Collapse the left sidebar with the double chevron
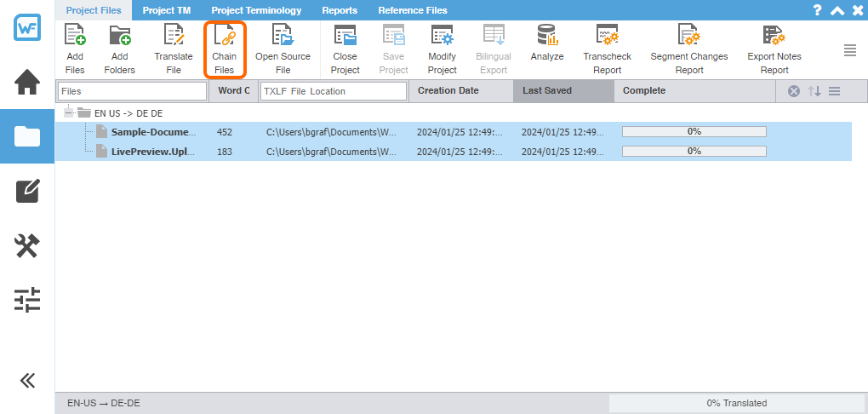Image resolution: width=868 pixels, height=414 pixels. (27, 380)
